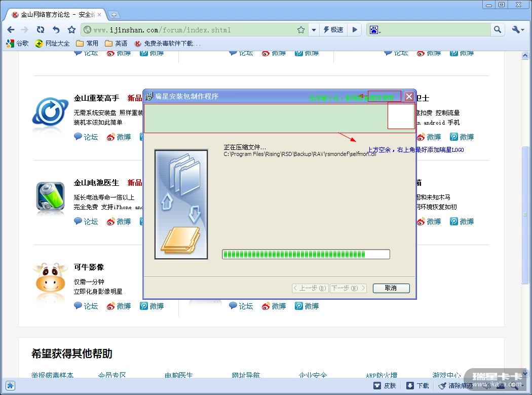
Task: Bookmark the page using the star inside the address bar
Action: [x=300, y=30]
